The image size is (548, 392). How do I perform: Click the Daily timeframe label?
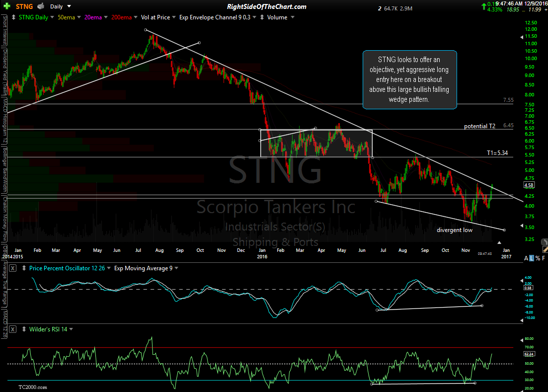click(56, 6)
